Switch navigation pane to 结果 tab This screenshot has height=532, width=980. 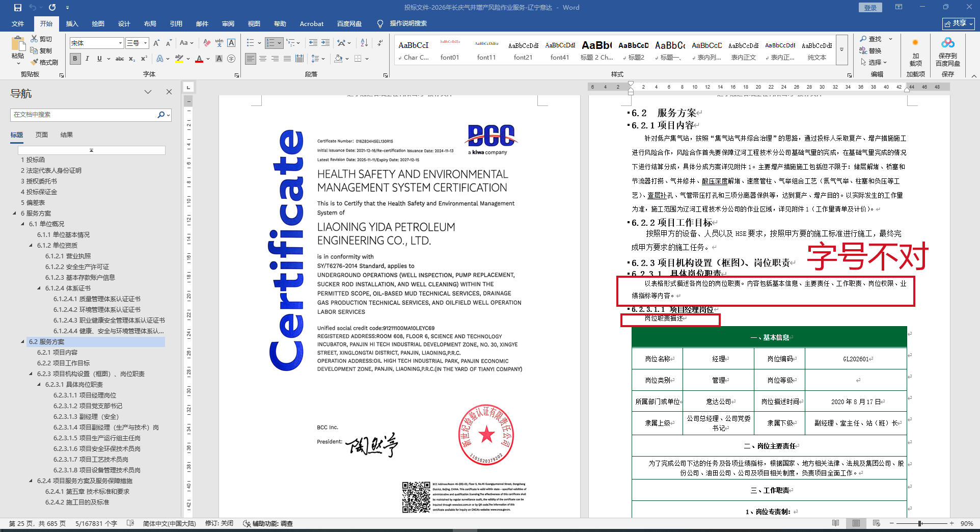point(67,135)
